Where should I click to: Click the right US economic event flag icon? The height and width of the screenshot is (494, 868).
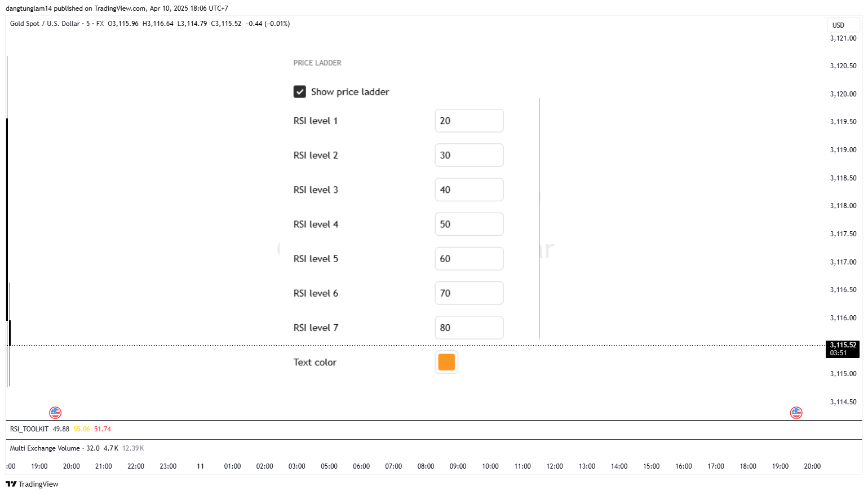[x=796, y=413]
